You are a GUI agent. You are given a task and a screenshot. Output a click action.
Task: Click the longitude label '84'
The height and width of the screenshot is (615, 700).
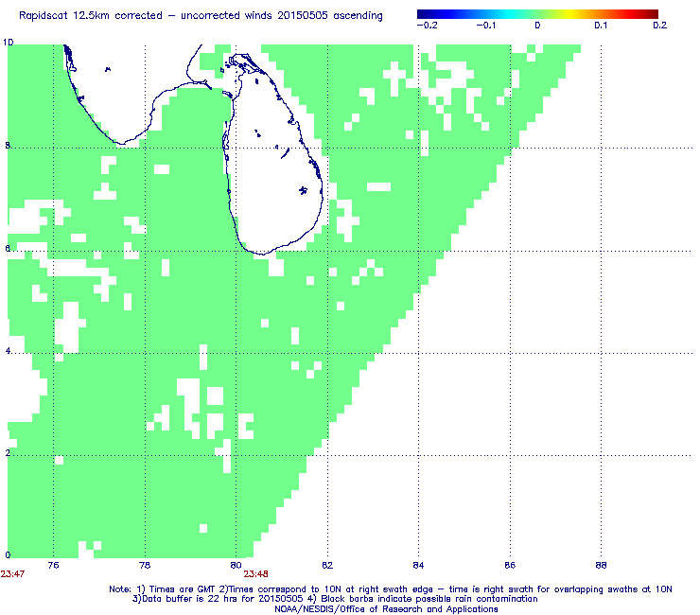tap(418, 565)
